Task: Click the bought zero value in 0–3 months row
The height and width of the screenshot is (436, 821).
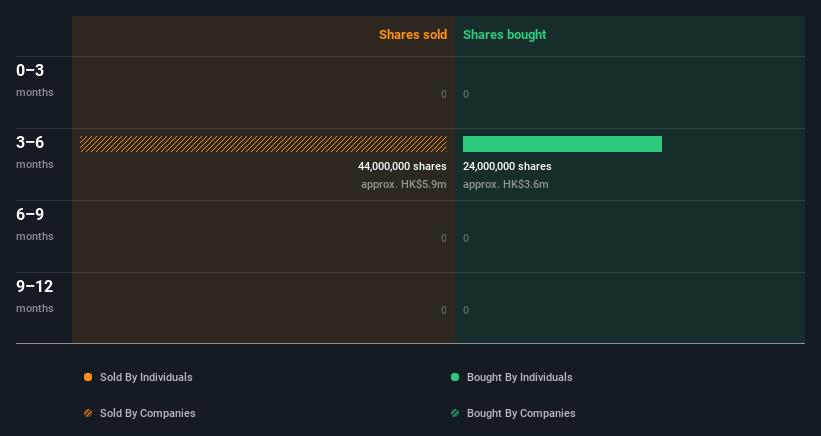Action: click(x=466, y=94)
